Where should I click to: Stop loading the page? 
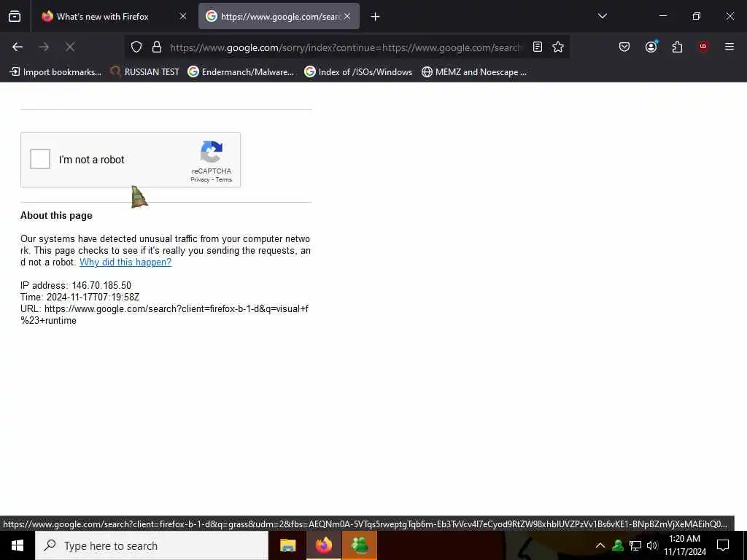point(70,47)
